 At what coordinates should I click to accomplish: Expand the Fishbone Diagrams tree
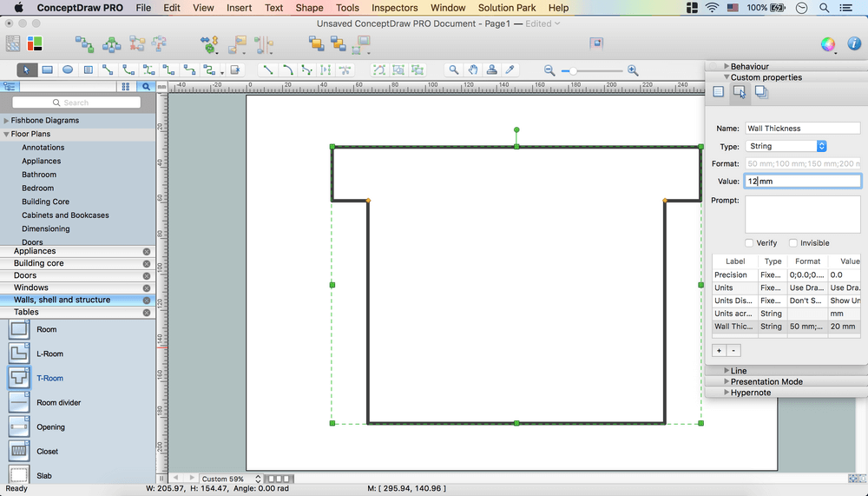click(x=6, y=120)
